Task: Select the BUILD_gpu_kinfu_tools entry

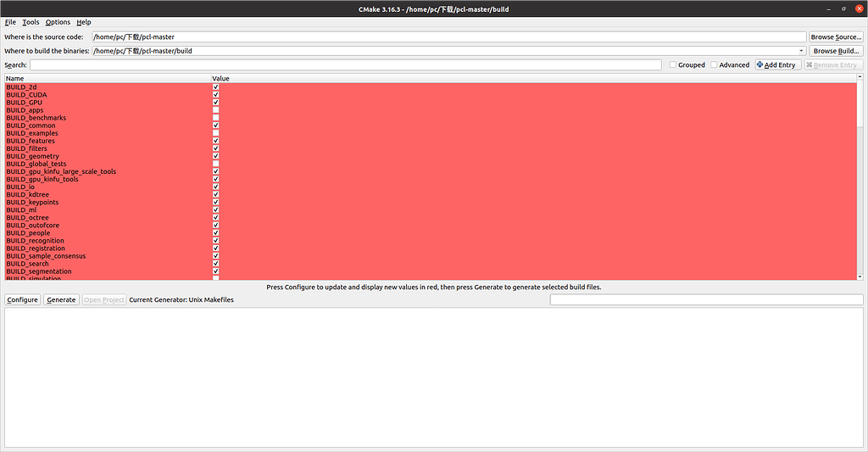Action: 42,180
